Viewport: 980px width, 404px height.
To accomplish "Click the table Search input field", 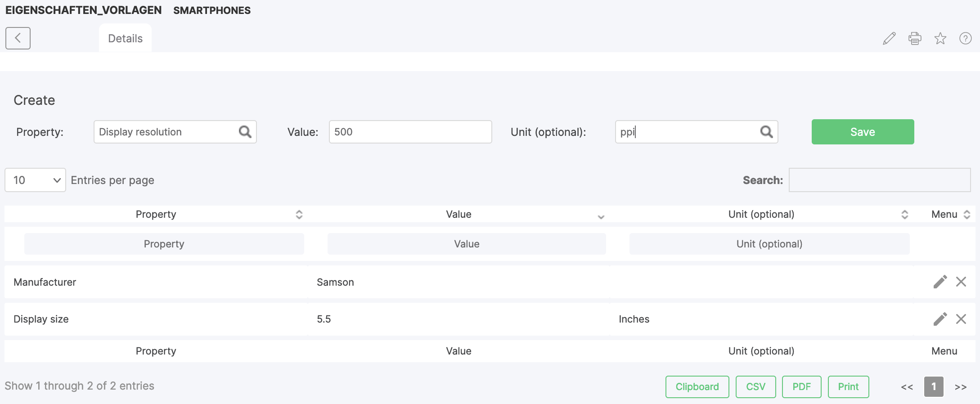I will coord(879,180).
